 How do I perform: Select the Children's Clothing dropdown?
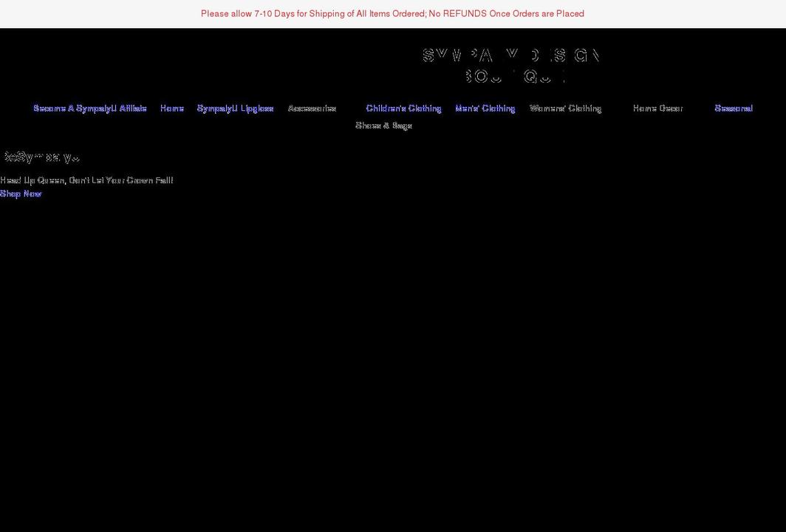point(403,108)
